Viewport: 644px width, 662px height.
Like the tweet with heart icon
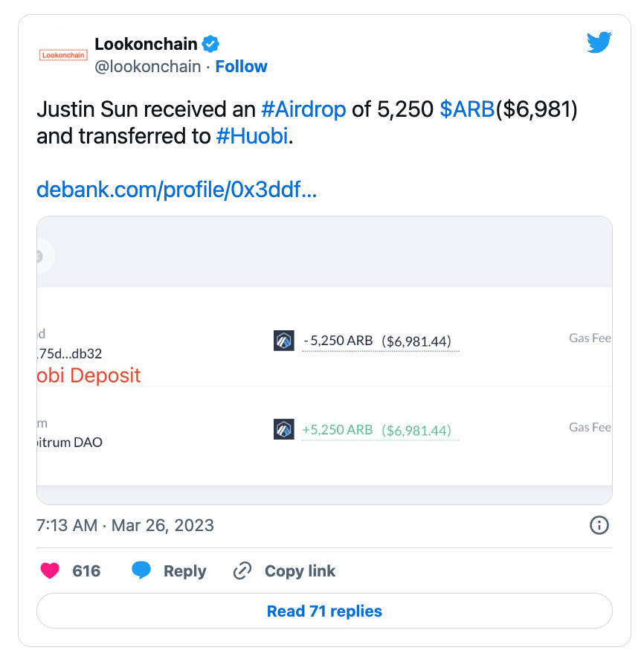coord(50,571)
